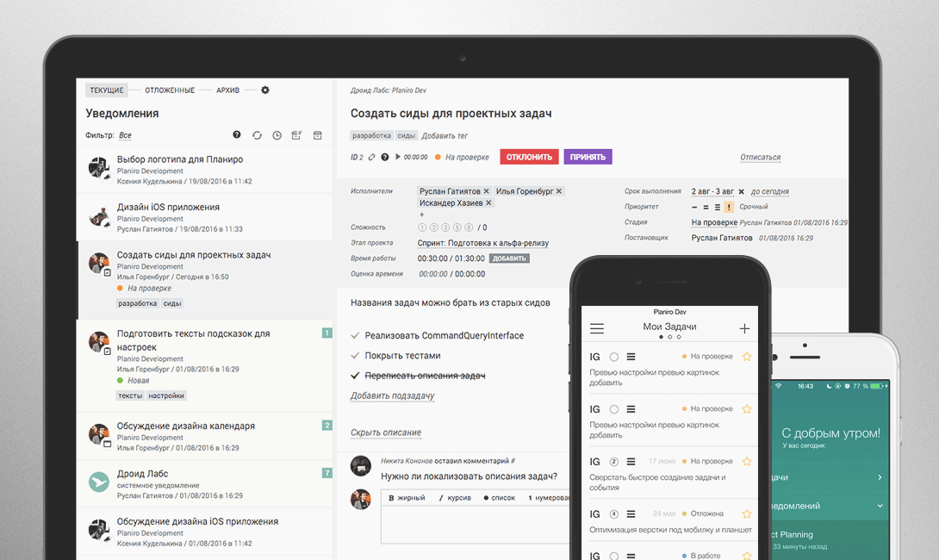
Task: Star the Оптимизация верстки task
Action: click(x=747, y=513)
